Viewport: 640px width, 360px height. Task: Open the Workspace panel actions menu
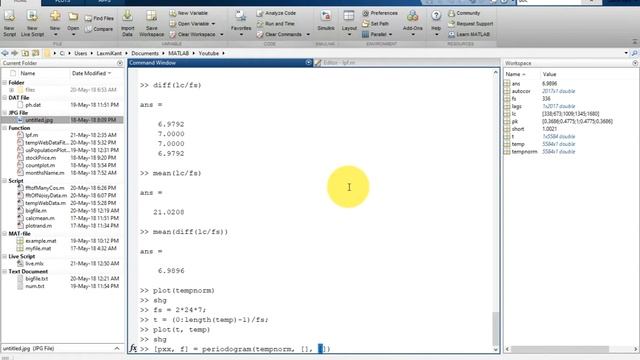pos(635,63)
